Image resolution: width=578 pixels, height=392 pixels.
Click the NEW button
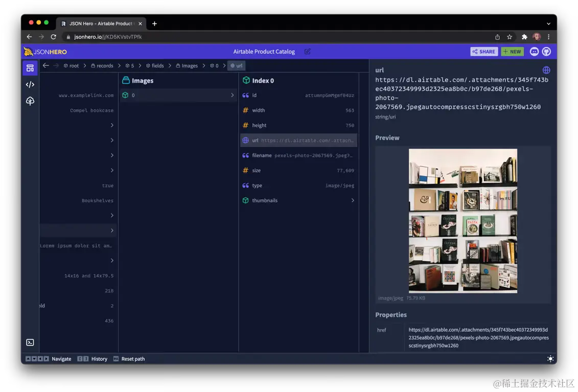pos(513,52)
